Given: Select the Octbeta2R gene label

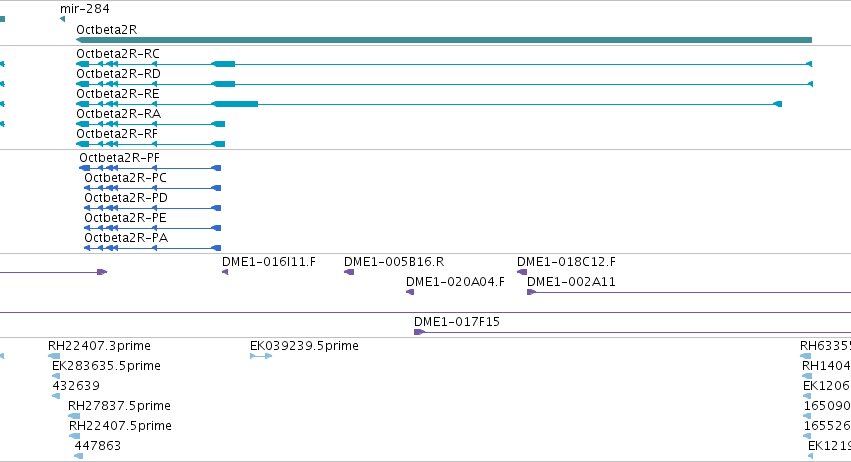Looking at the screenshot, I should point(106,30).
